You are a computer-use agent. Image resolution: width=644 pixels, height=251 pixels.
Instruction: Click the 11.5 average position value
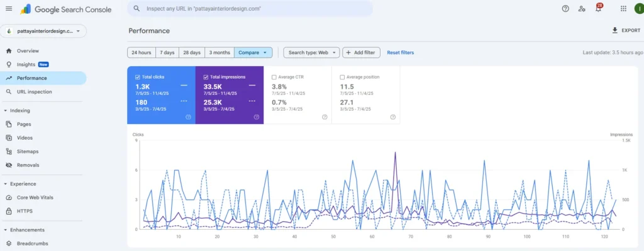coord(347,87)
